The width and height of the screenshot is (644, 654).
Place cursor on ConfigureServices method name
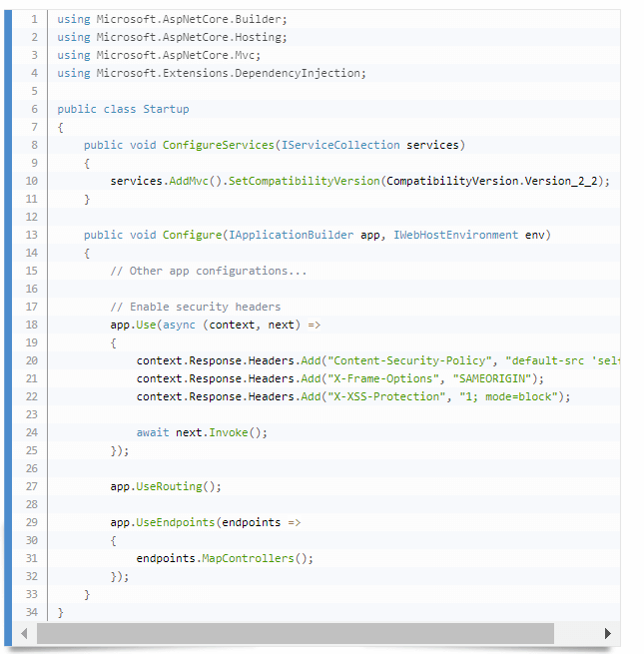click(x=219, y=145)
